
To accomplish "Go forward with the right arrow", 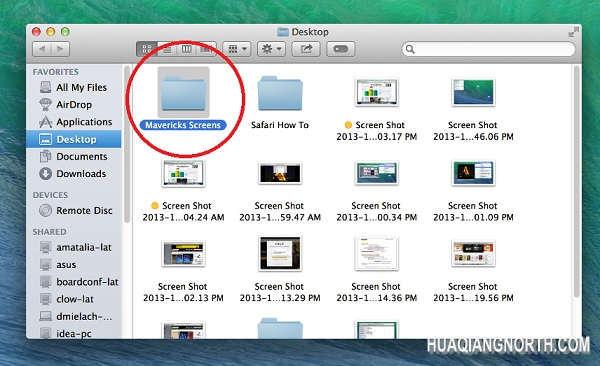I will point(60,49).
